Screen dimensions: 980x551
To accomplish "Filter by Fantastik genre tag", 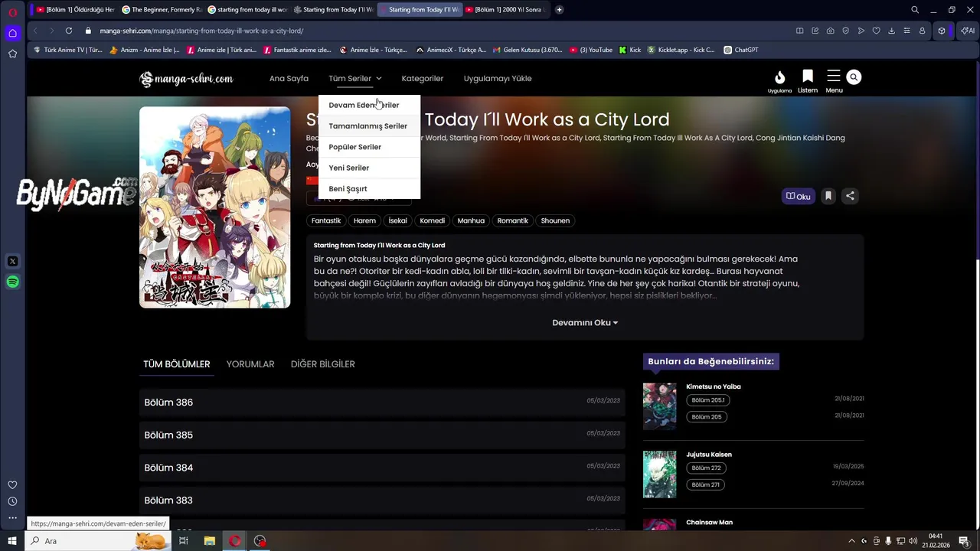I will 326,220.
